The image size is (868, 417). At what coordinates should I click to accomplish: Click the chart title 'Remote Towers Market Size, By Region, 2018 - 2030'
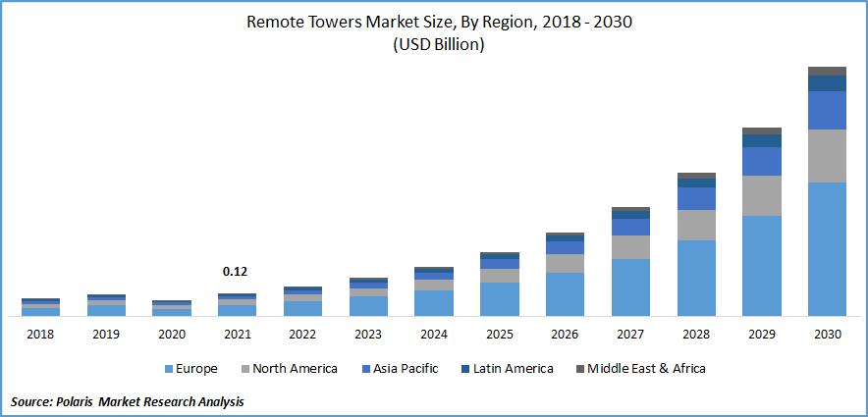(x=439, y=23)
